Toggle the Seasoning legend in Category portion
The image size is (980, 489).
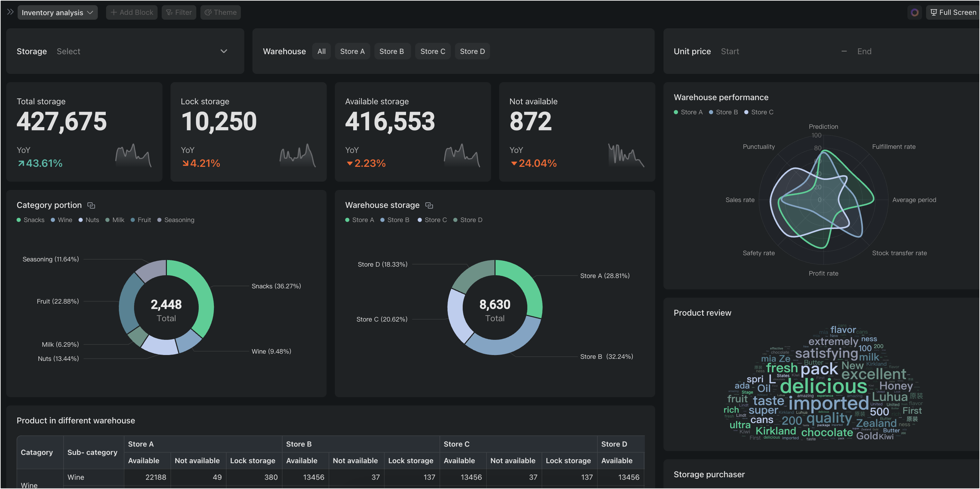(x=176, y=220)
